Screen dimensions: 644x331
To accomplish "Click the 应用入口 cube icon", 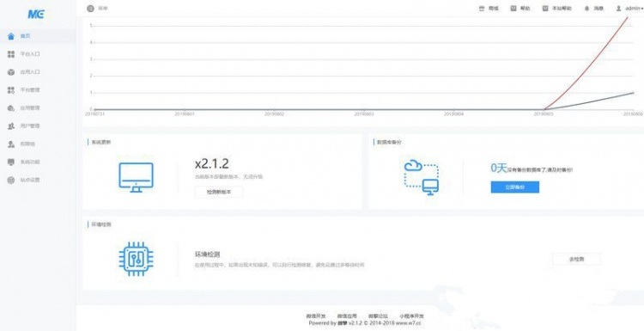I will (11, 72).
